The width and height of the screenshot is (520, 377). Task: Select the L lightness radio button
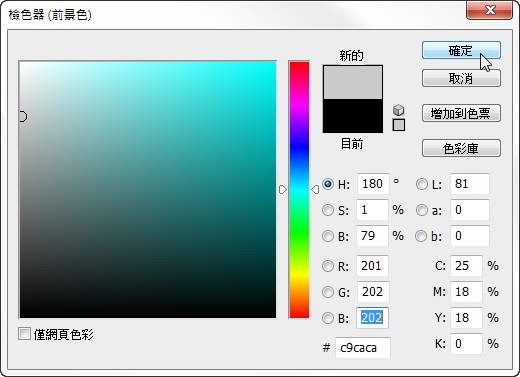click(x=422, y=184)
